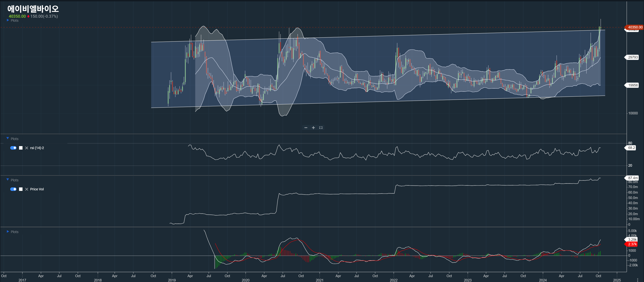
Task: Toggle off the Price Vol plot switch
Action: click(13, 189)
